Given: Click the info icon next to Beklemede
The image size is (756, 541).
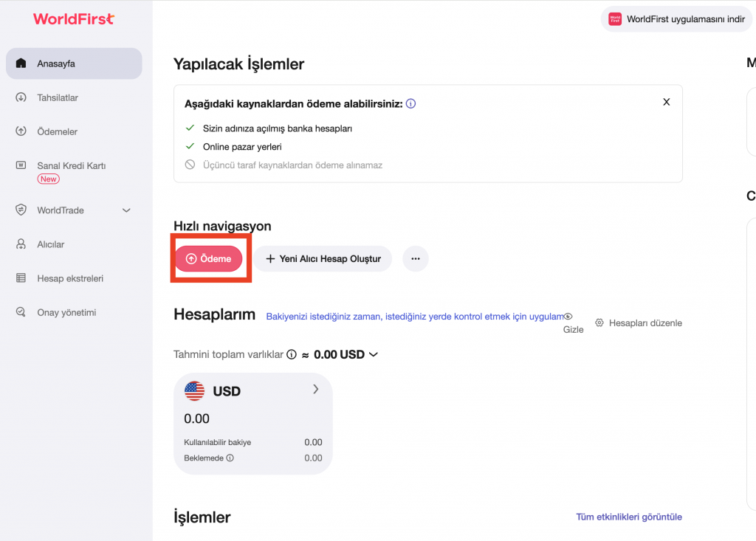Looking at the screenshot, I should tap(230, 458).
